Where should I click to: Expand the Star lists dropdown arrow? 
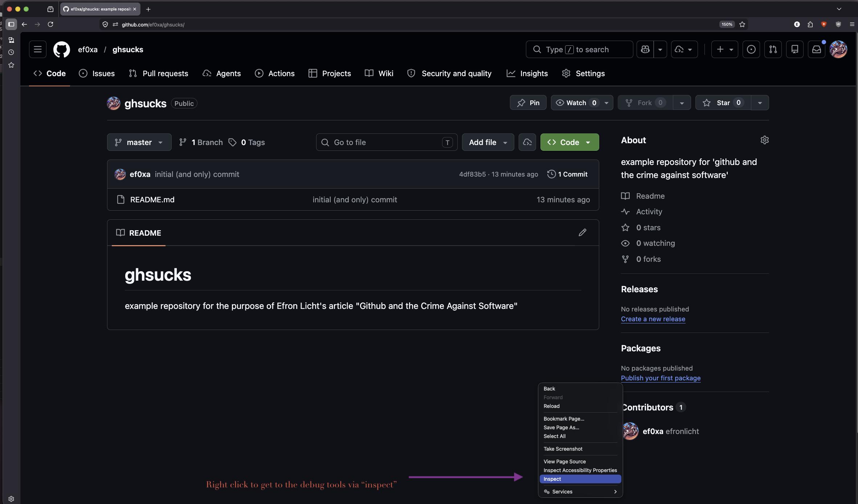point(760,103)
